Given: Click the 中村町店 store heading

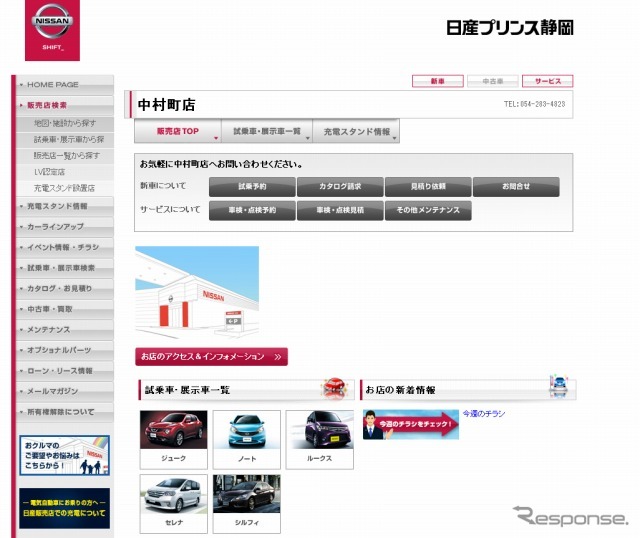Looking at the screenshot, I should click(x=167, y=105).
